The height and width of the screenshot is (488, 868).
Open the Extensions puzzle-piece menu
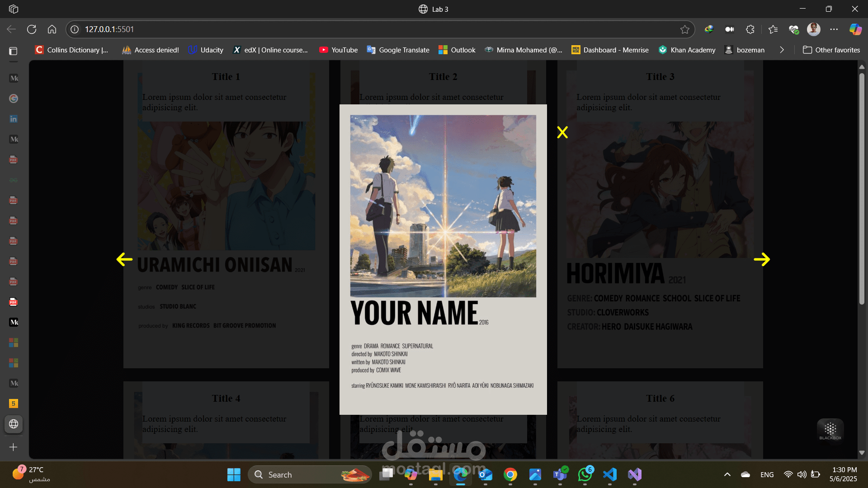(750, 29)
